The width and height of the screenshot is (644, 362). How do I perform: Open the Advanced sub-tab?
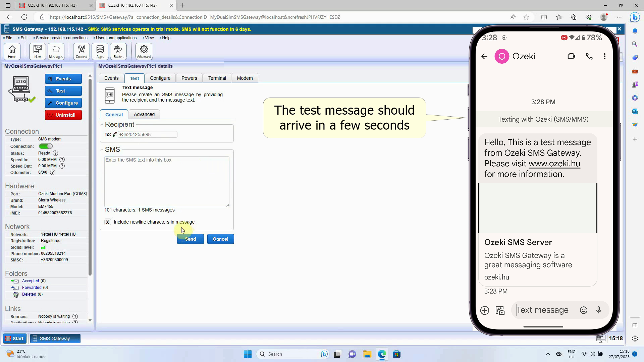click(x=144, y=114)
